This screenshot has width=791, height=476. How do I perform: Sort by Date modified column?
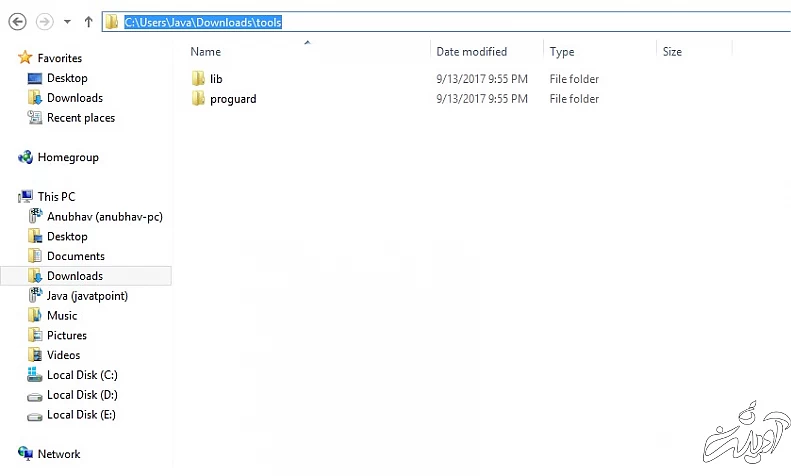tap(471, 51)
